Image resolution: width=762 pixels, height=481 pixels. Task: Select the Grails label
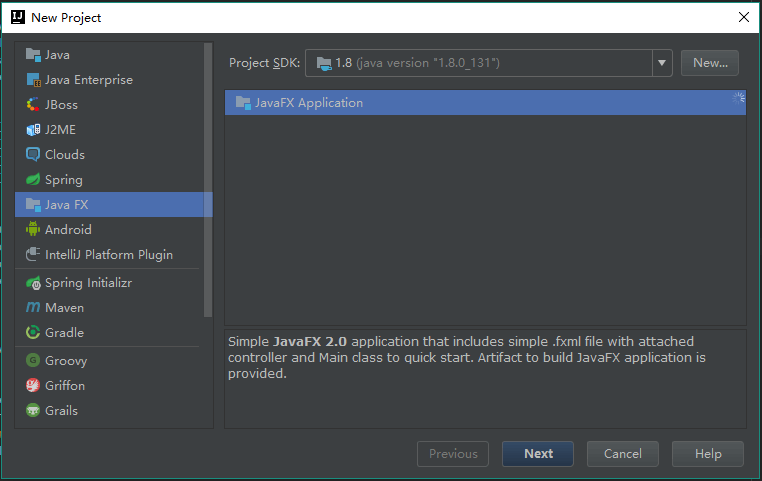[61, 411]
